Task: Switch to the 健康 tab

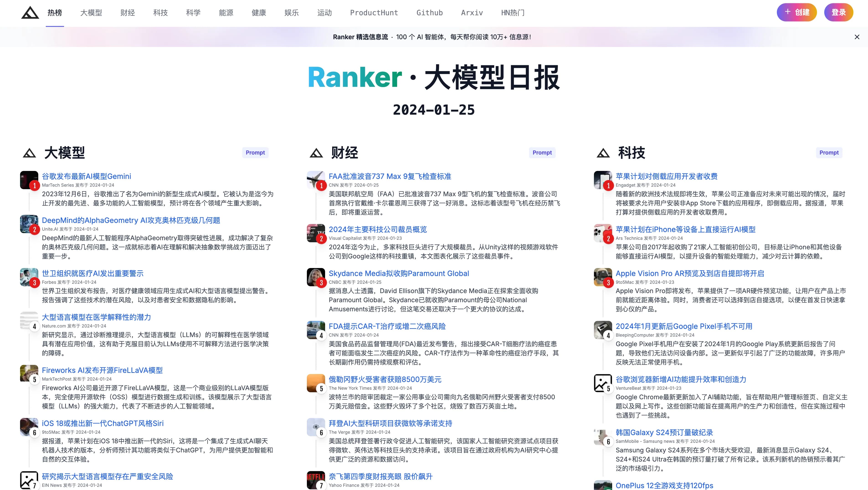Action: [259, 13]
